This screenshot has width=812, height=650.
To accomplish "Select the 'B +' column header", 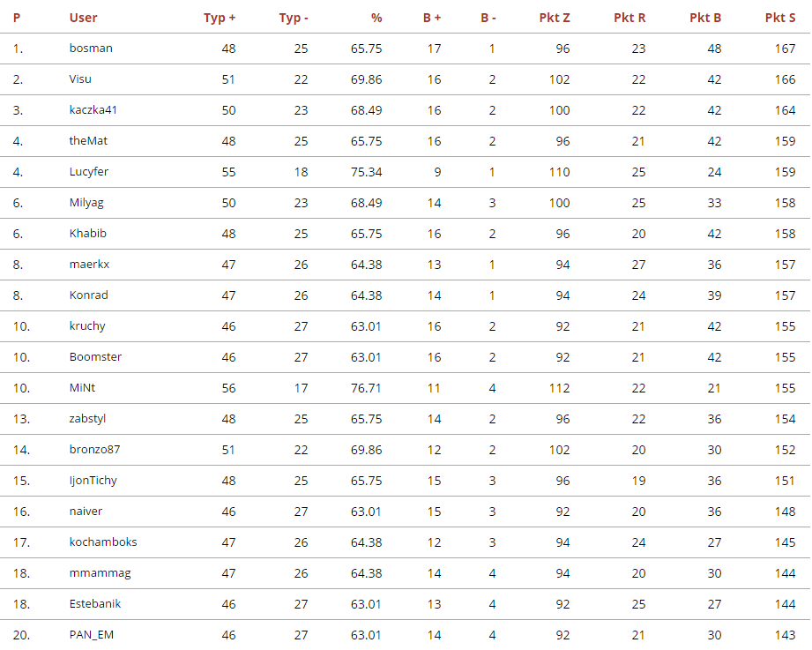I will (432, 18).
